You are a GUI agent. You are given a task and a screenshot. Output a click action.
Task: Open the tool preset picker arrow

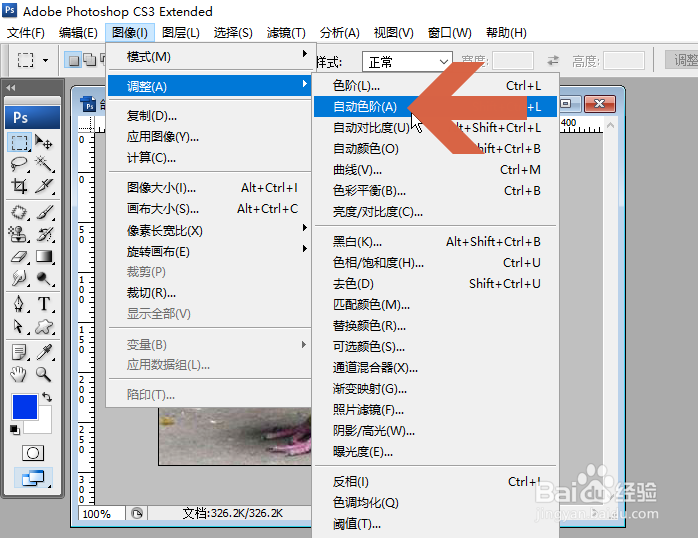tap(45, 60)
